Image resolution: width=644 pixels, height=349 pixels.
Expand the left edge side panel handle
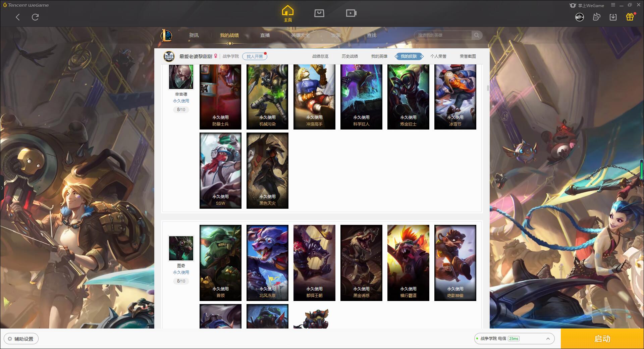pos(2,188)
